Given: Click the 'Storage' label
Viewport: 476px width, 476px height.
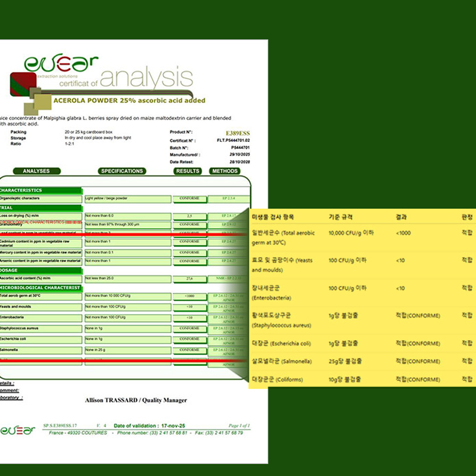Looking at the screenshot, I should pyautogui.click(x=18, y=138).
